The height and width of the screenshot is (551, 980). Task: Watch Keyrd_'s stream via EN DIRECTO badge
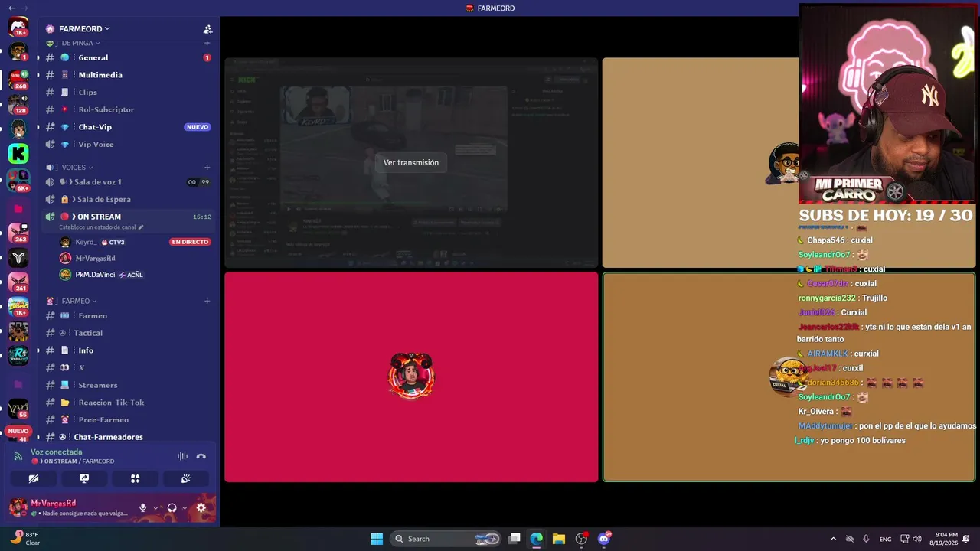coord(190,242)
